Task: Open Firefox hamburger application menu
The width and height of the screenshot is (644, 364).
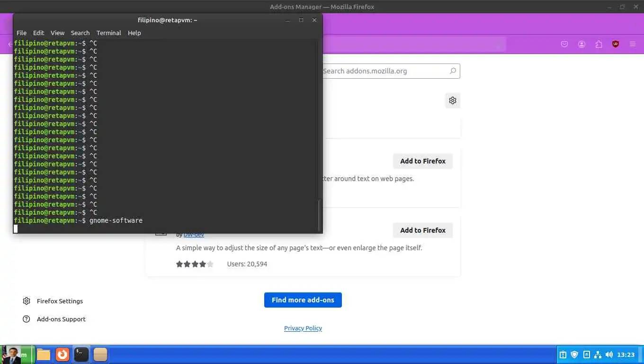Action: tap(633, 44)
